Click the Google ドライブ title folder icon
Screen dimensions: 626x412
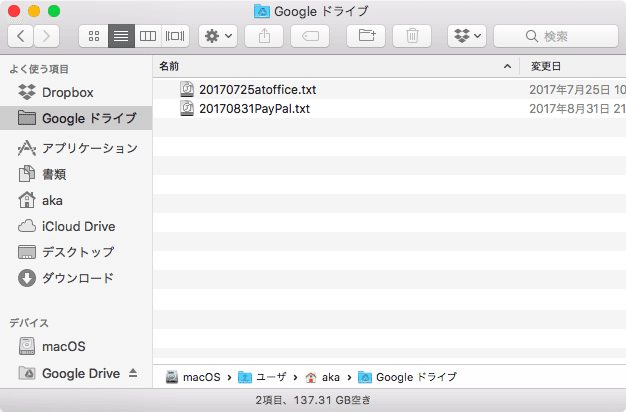(262, 12)
